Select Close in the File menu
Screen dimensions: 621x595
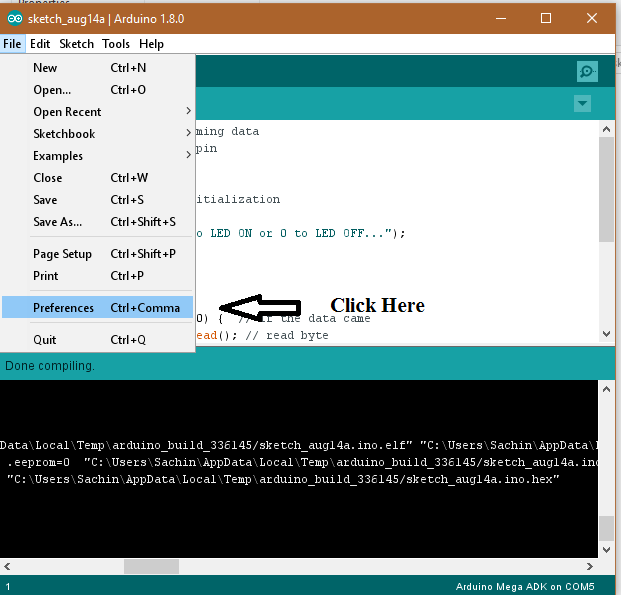pyautogui.click(x=97, y=178)
